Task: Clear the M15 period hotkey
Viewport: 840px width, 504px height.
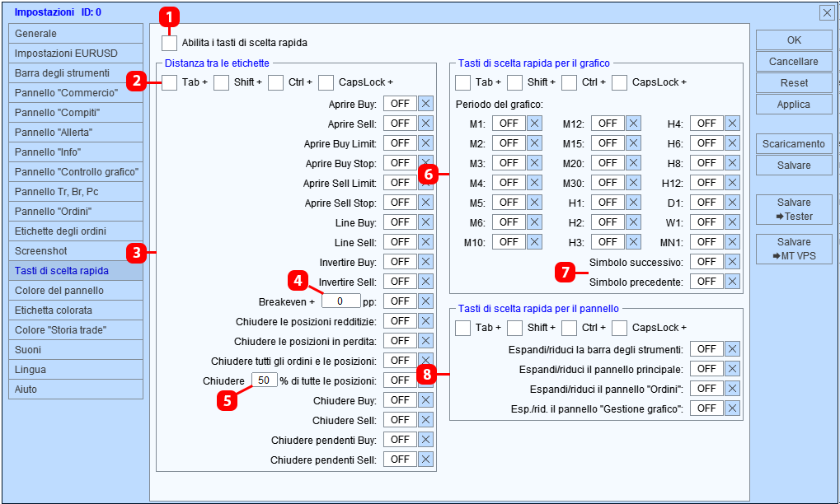Action: pyautogui.click(x=634, y=143)
